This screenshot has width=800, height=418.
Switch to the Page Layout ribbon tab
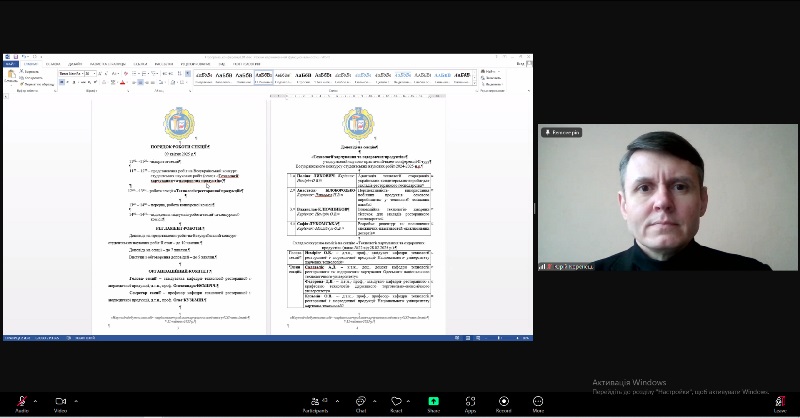[108, 64]
